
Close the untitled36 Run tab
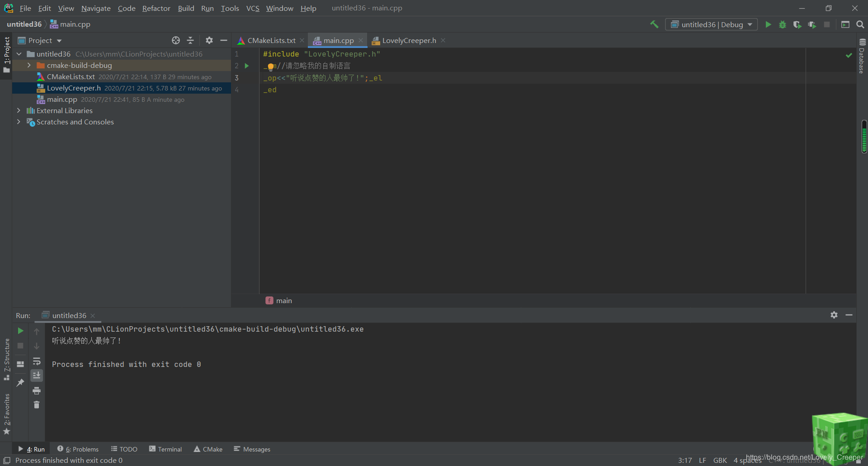click(93, 315)
